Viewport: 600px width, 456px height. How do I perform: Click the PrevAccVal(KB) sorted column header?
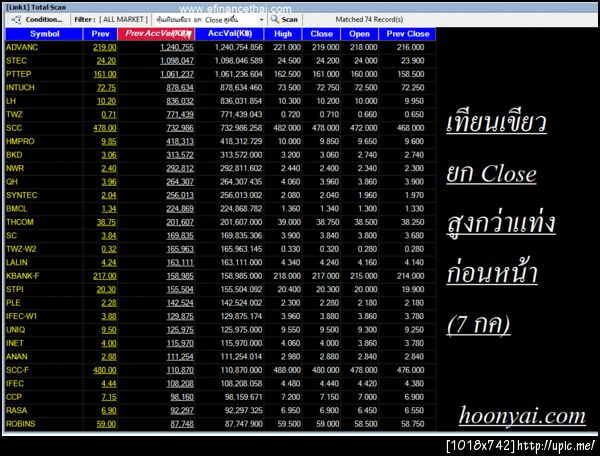point(156,34)
